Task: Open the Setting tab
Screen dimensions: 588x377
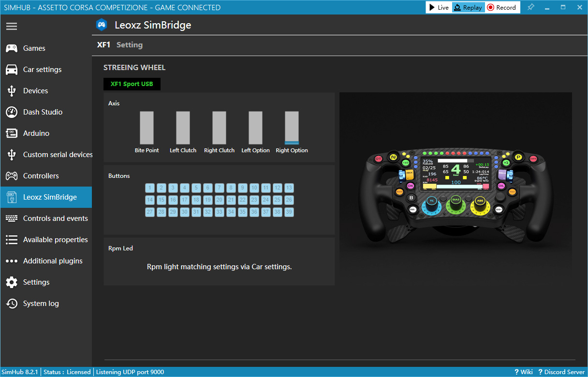Action: pos(130,45)
